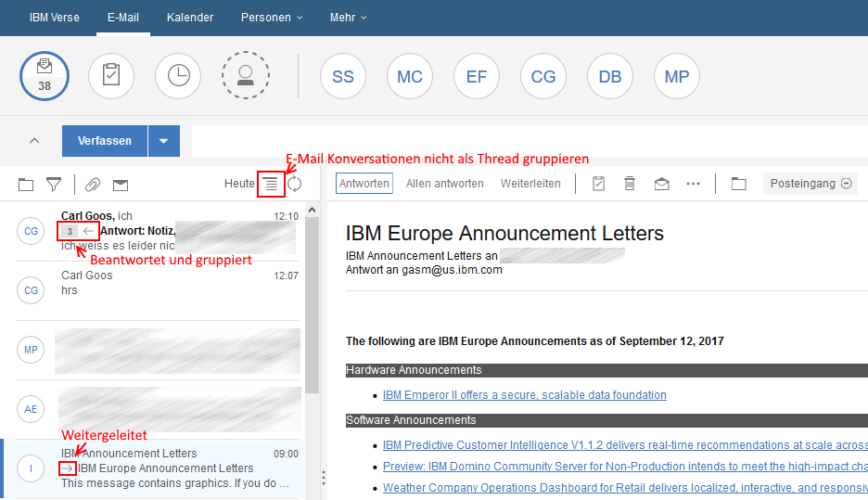Open the EF contact bubble

pos(477,76)
